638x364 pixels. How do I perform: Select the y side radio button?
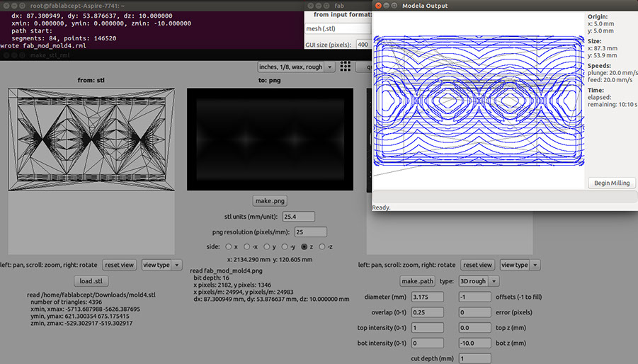pos(266,246)
